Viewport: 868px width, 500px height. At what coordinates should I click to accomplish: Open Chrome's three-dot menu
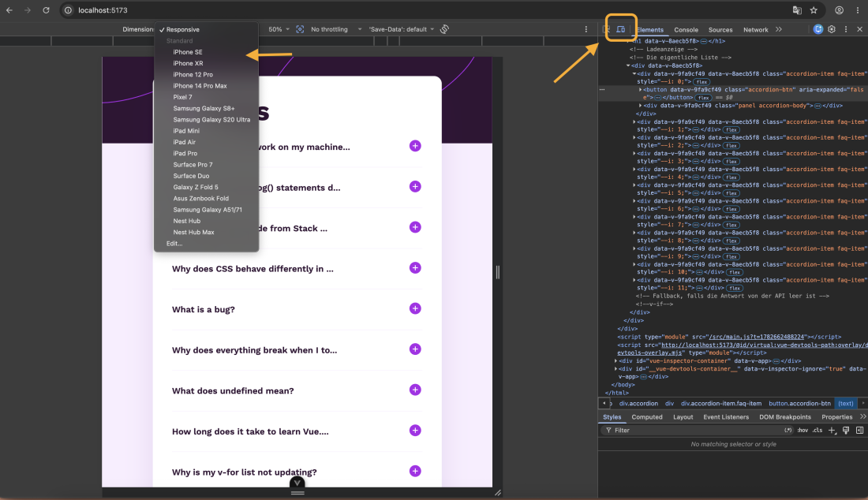pos(858,10)
